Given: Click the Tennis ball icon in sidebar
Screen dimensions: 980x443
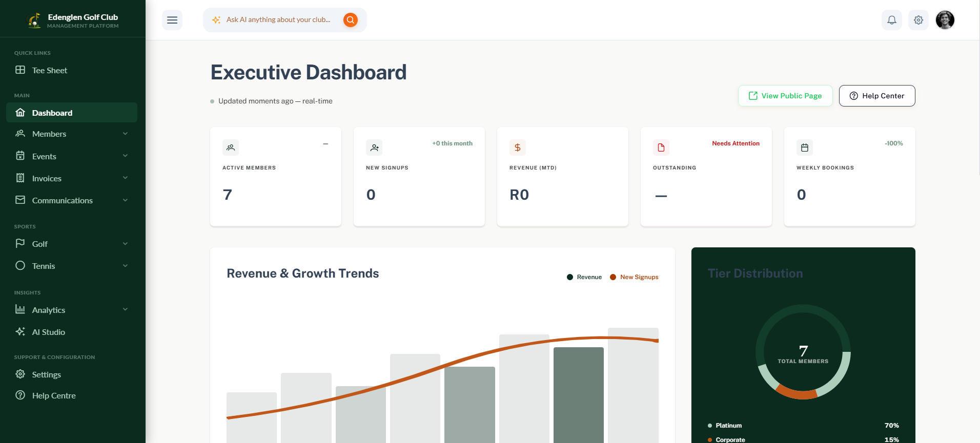Looking at the screenshot, I should point(20,265).
